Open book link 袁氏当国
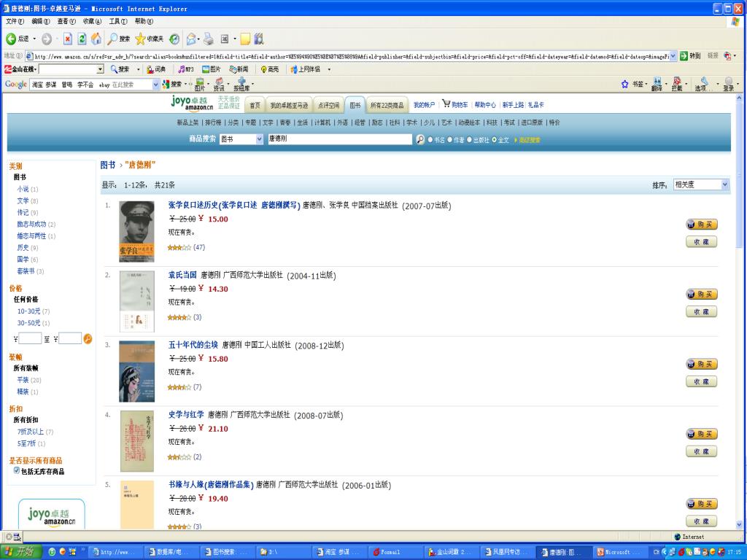Image resolution: width=747 pixels, height=560 pixels. 182,275
